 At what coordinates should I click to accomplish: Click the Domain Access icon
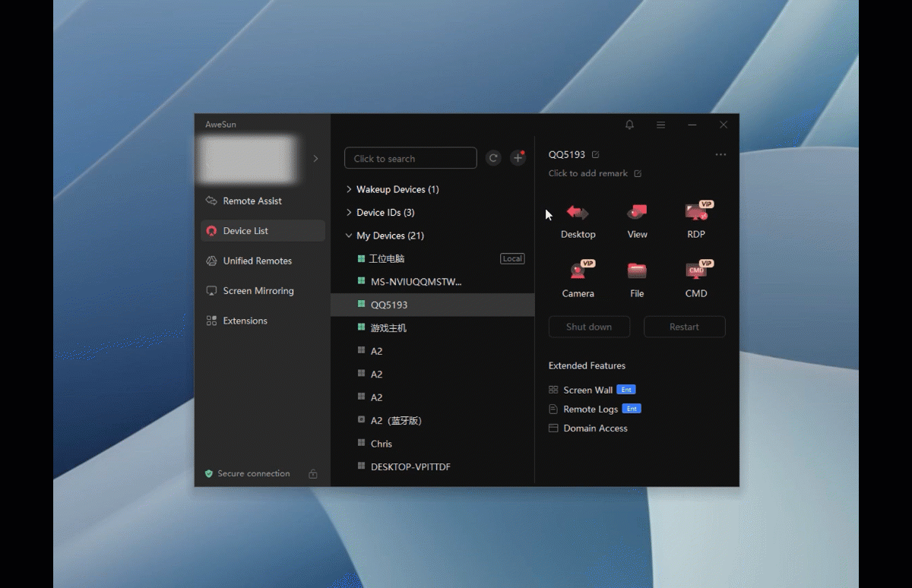tap(553, 428)
